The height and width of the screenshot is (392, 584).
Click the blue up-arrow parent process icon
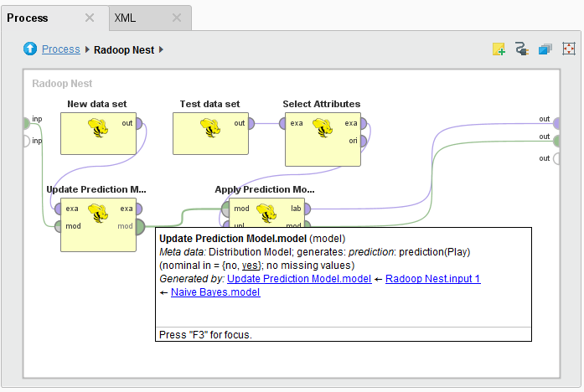[x=31, y=49]
